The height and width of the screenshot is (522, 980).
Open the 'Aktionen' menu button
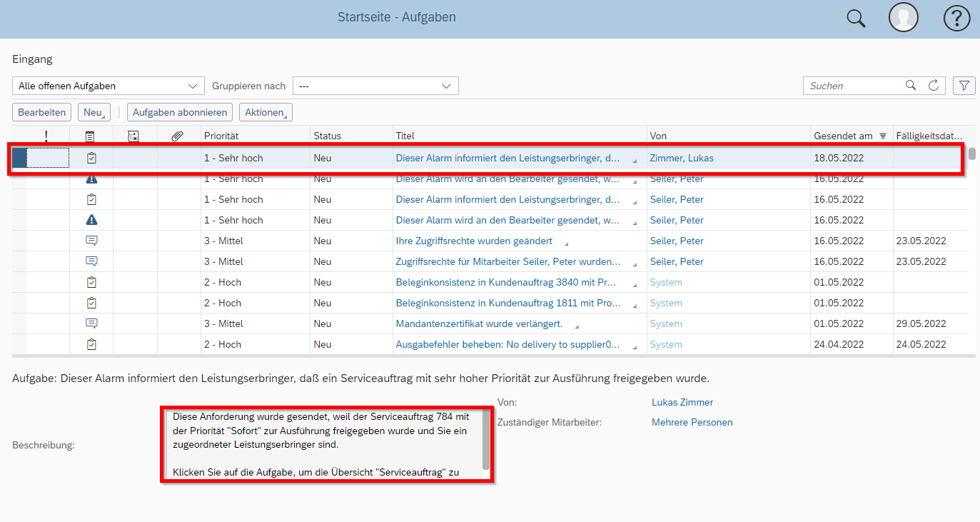tap(266, 112)
